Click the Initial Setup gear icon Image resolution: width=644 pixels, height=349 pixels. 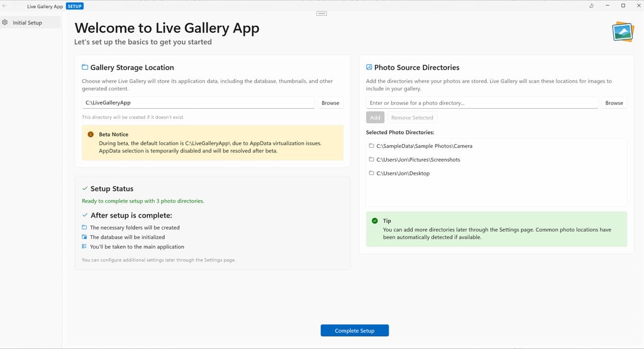point(5,23)
